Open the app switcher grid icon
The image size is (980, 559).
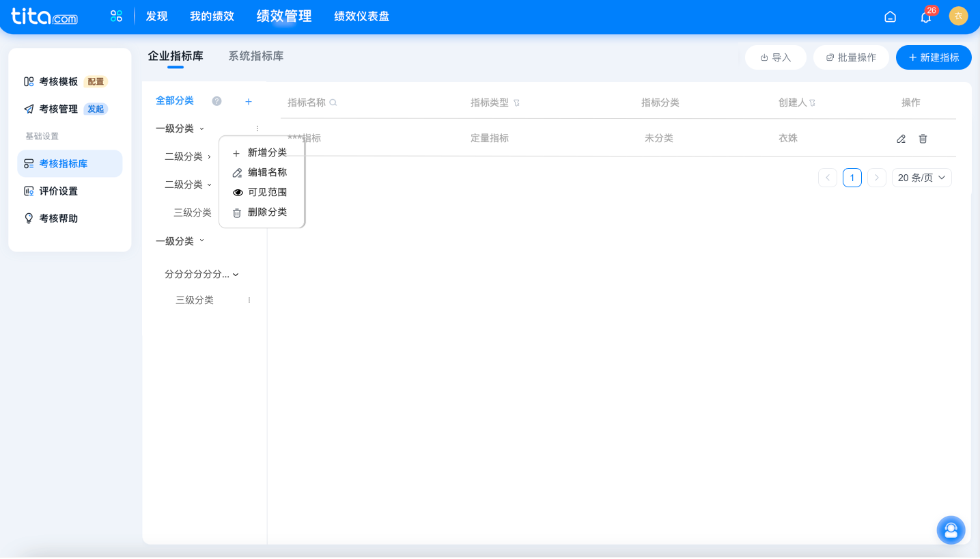116,16
